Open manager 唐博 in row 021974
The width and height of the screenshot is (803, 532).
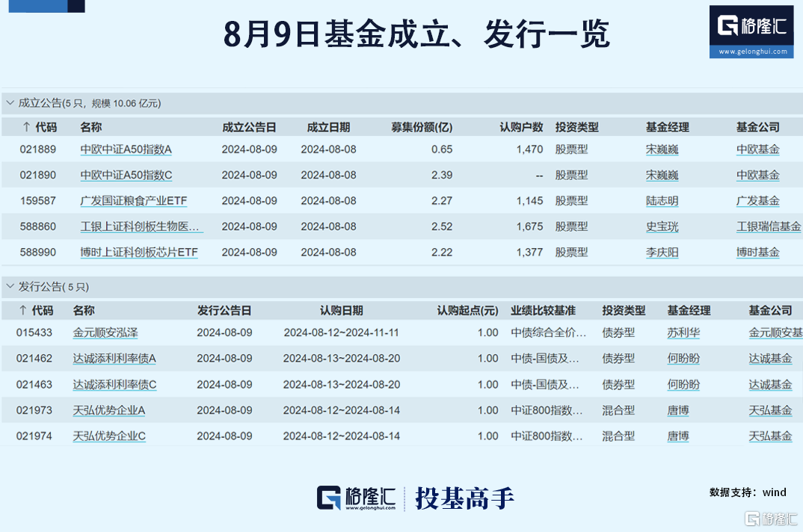point(678,436)
